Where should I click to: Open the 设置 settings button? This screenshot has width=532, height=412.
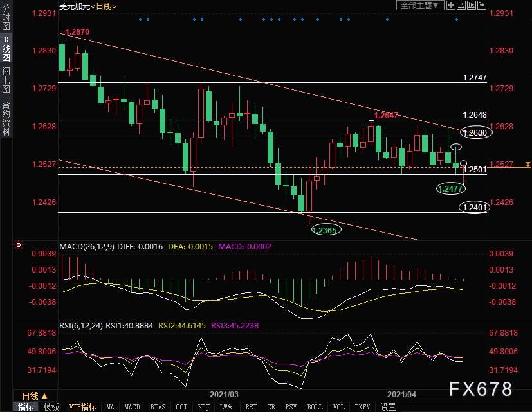pos(388,407)
